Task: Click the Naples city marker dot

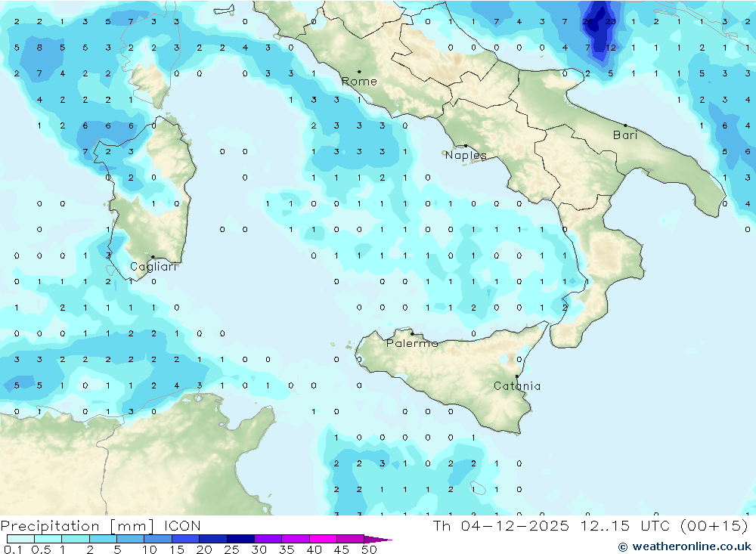Action: (x=466, y=145)
